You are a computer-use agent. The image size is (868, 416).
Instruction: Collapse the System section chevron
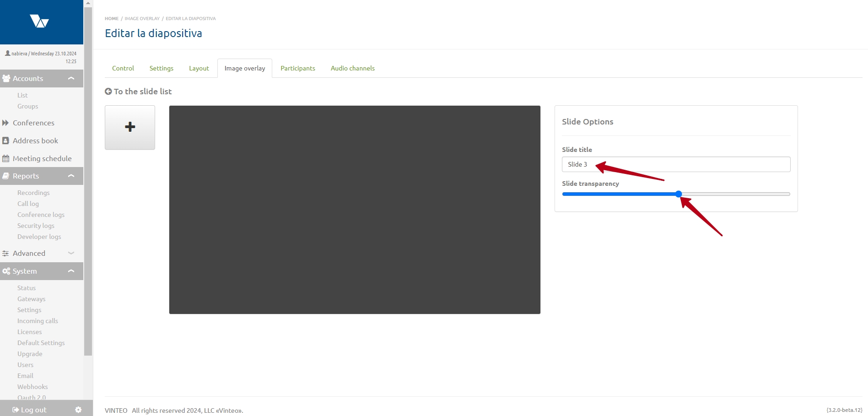(71, 271)
